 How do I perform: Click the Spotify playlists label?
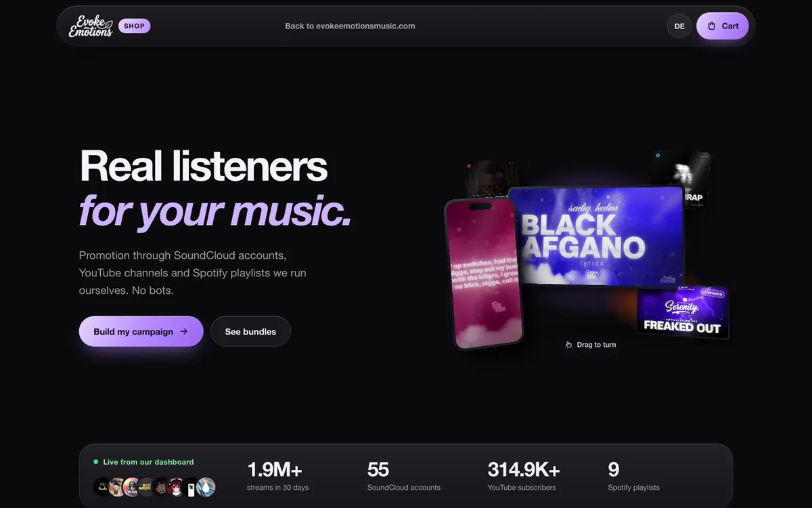[634, 488]
